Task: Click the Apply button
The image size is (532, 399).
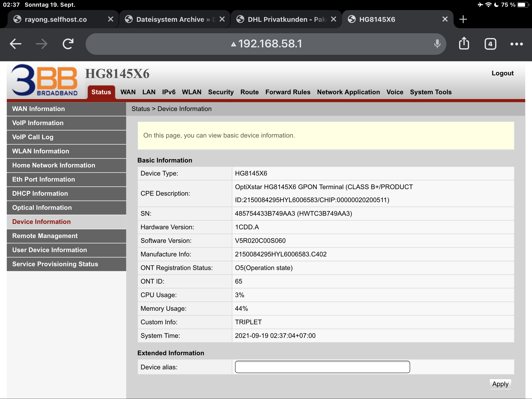Action: tap(500, 384)
